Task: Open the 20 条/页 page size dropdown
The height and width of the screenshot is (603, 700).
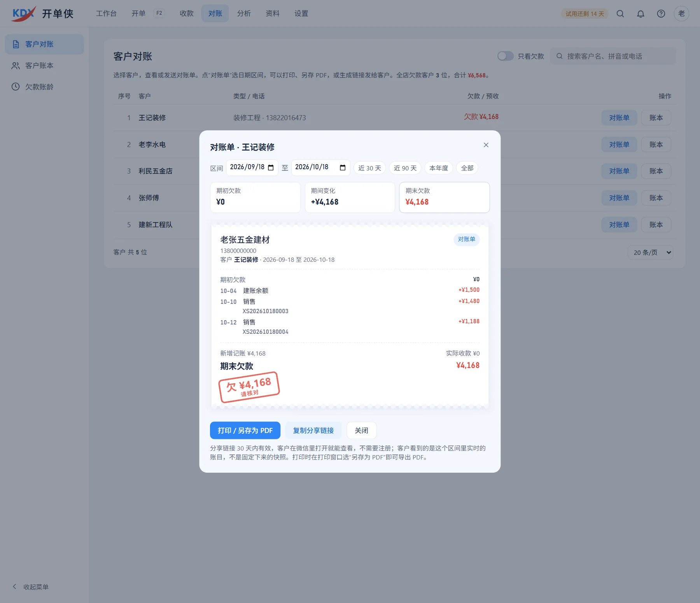Action: point(650,252)
